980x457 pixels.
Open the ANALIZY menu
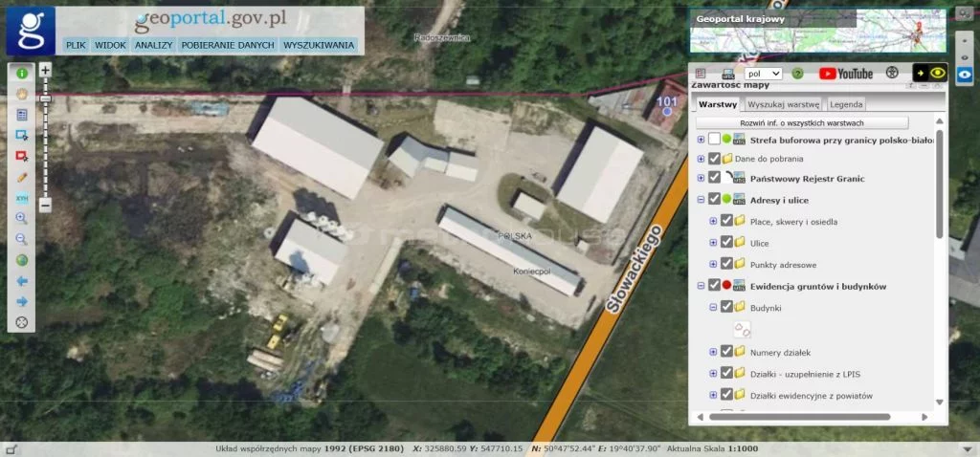154,45
